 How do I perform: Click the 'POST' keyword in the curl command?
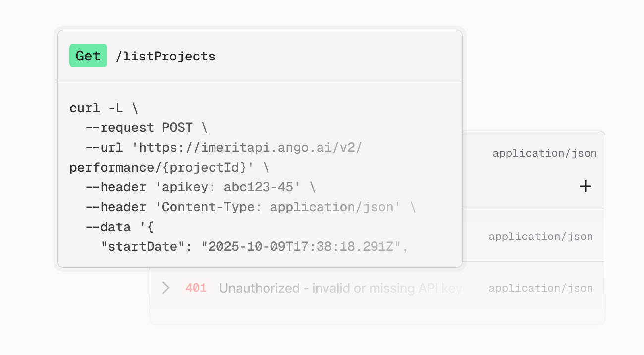click(177, 128)
